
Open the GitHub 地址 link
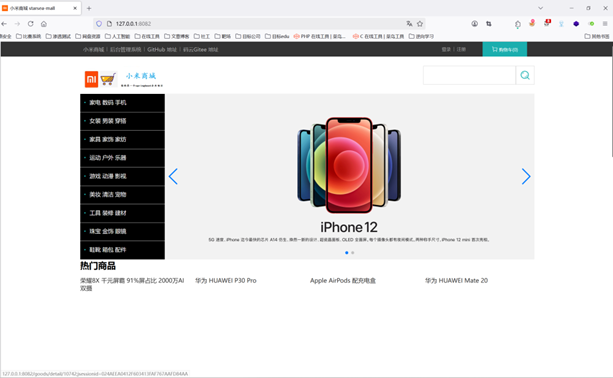click(162, 49)
